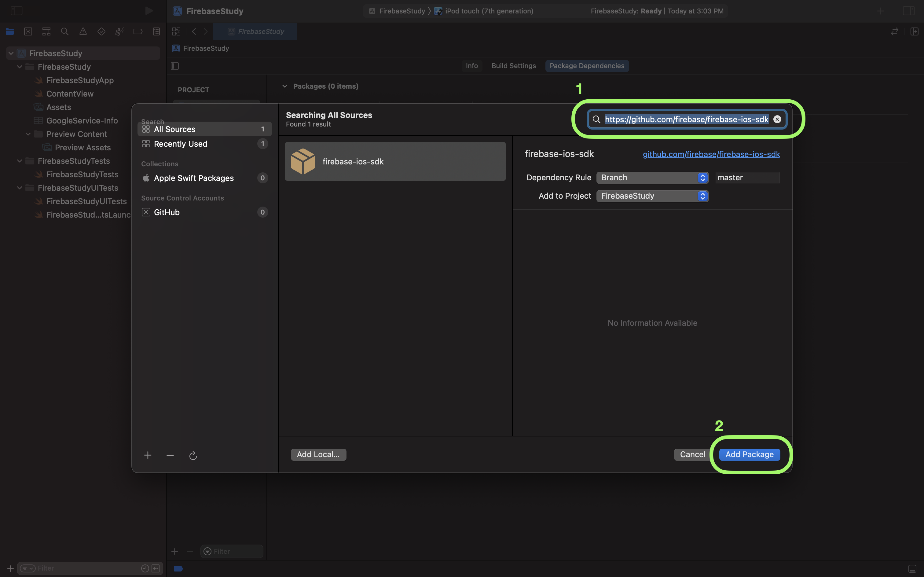Refresh package collections icon
The image size is (924, 577).
pos(193,455)
